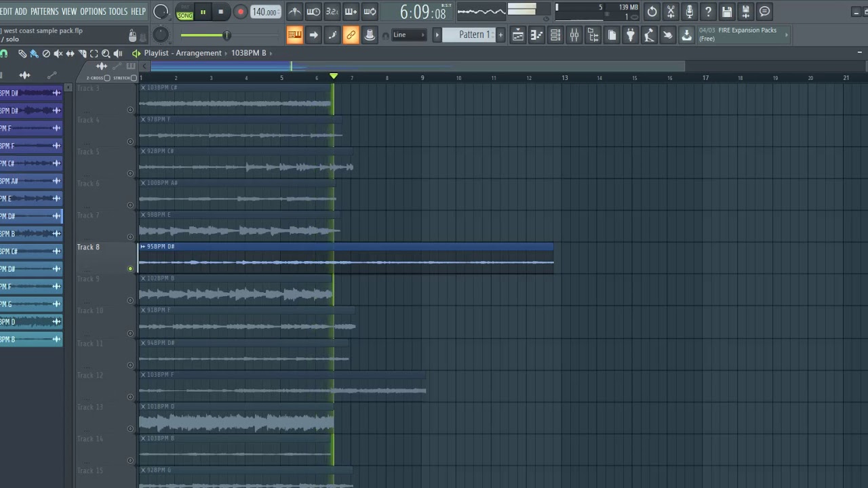868x488 pixels.
Task: Open the Mixer icon
Action: pos(574,35)
